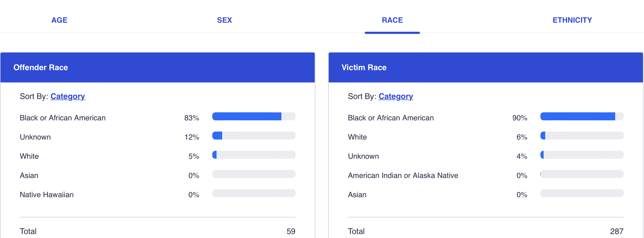
Task: Switch to the AGE tab
Action: (59, 20)
